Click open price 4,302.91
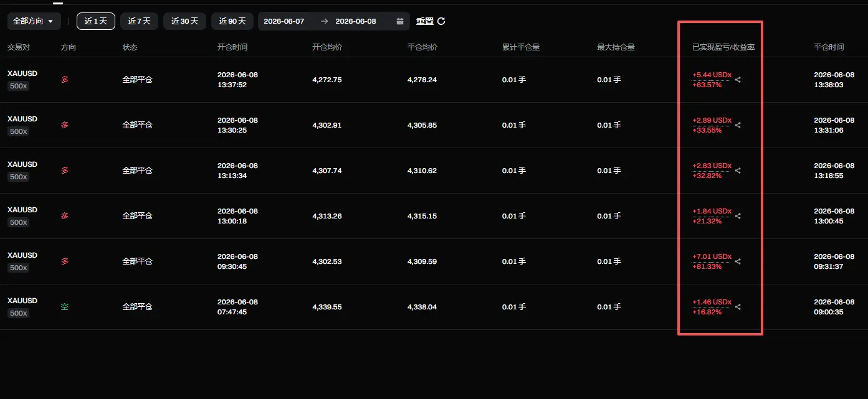The height and width of the screenshot is (399, 868). [327, 125]
